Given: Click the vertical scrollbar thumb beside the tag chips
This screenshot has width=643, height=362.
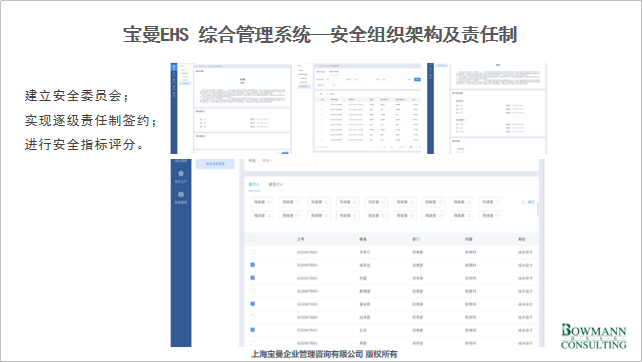Looking at the screenshot, I should click(x=538, y=208).
